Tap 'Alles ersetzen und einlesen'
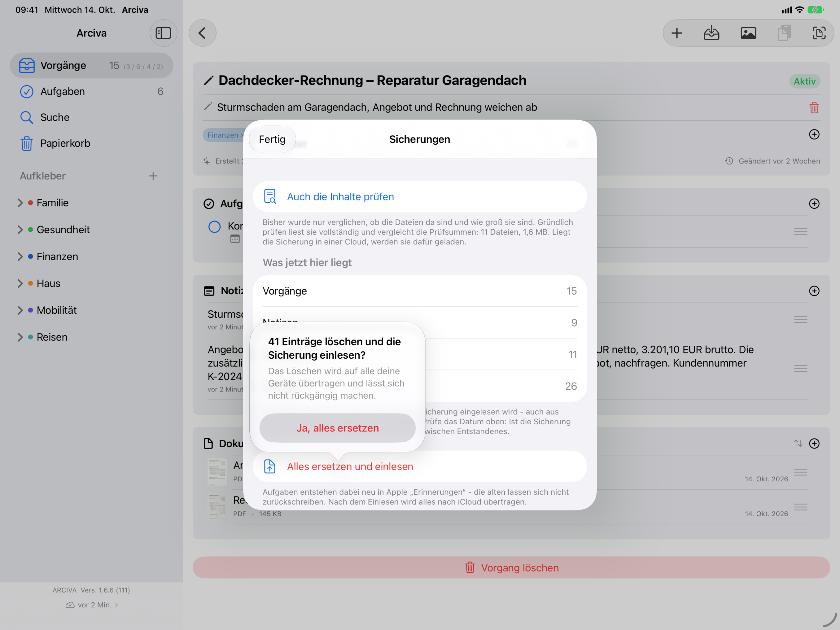The image size is (840, 630). point(420,466)
